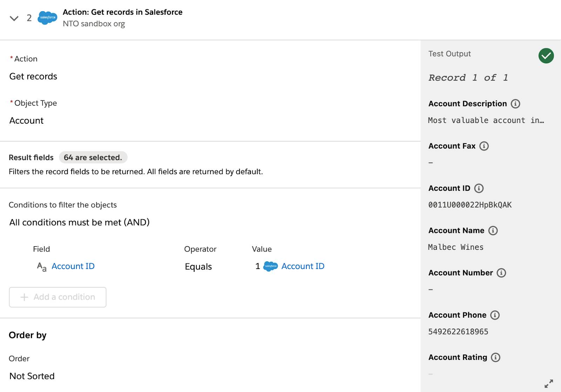Image resolution: width=561 pixels, height=392 pixels.
Task: Open info tooltip for Account ID output
Action: pyautogui.click(x=479, y=188)
